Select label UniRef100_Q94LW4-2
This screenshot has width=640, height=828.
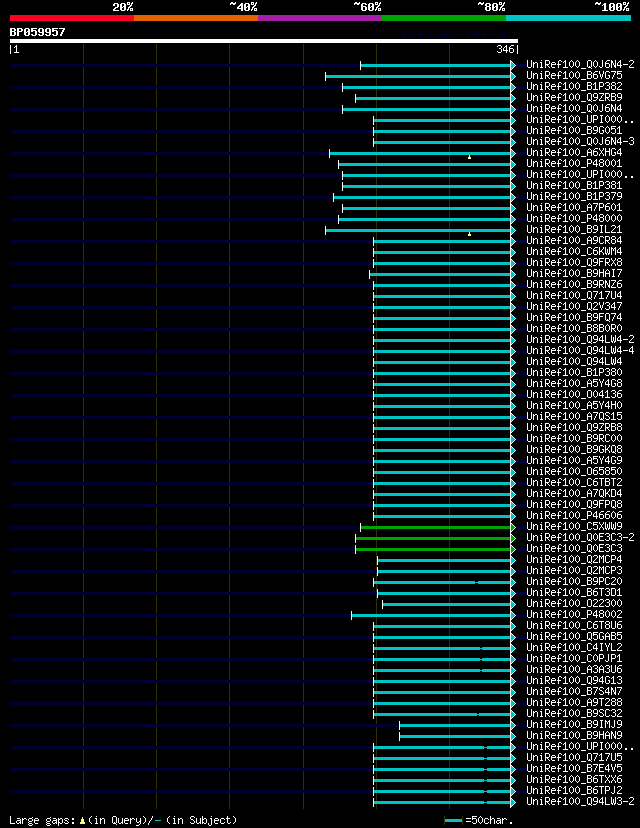point(580,340)
